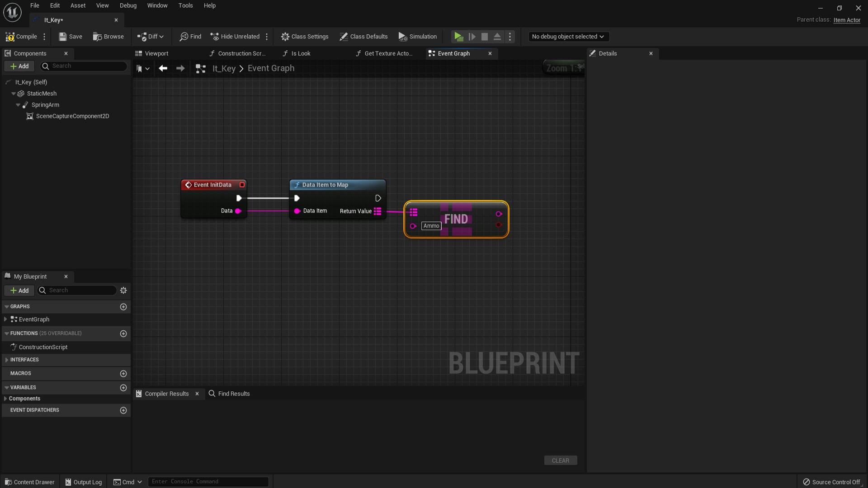868x488 pixels.
Task: Open Class Defaults
Action: click(x=363, y=37)
